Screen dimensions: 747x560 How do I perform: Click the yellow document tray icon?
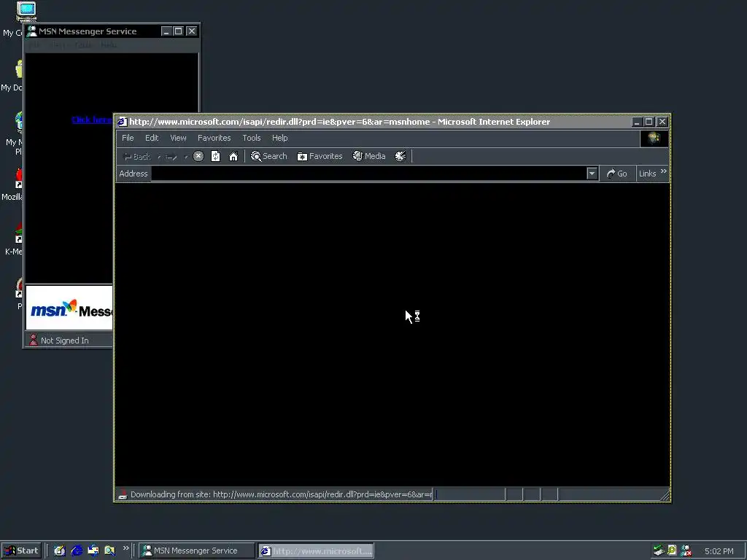pyautogui.click(x=672, y=550)
